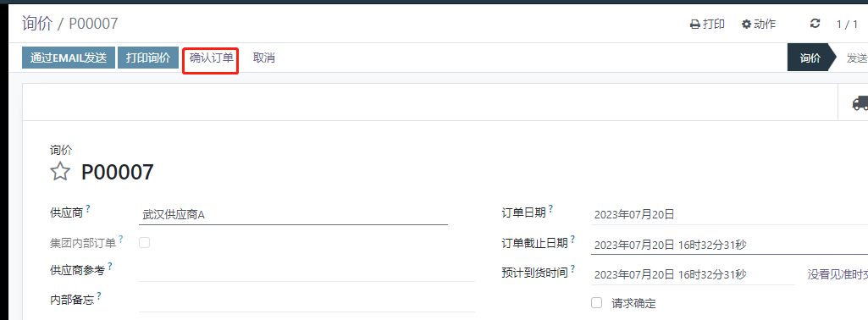The image size is (868, 320).
Task: Click the help question mark beside 预计到货时间
Action: point(573,269)
